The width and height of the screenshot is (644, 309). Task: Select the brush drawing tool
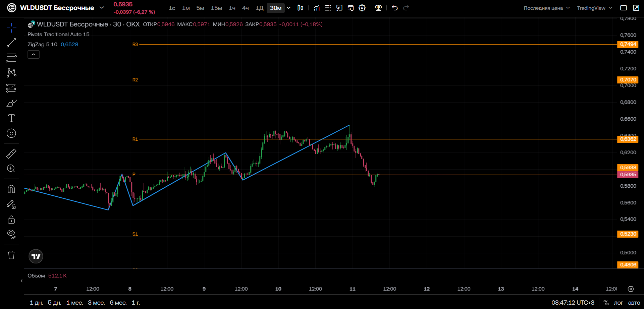point(11,103)
